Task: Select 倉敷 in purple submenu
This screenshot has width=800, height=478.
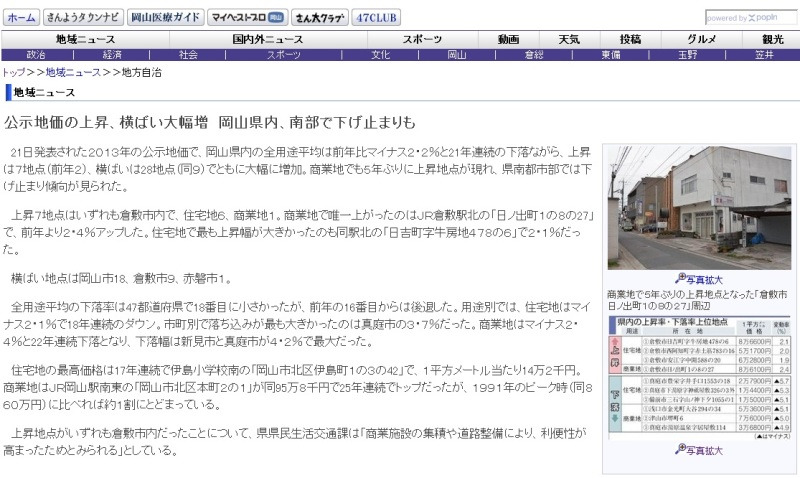Action: 534,55
